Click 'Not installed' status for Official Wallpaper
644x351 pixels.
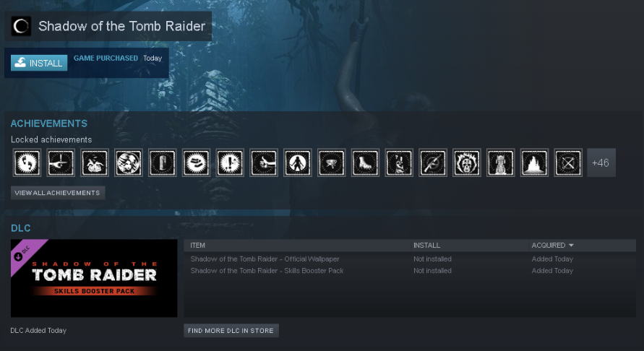(432, 259)
